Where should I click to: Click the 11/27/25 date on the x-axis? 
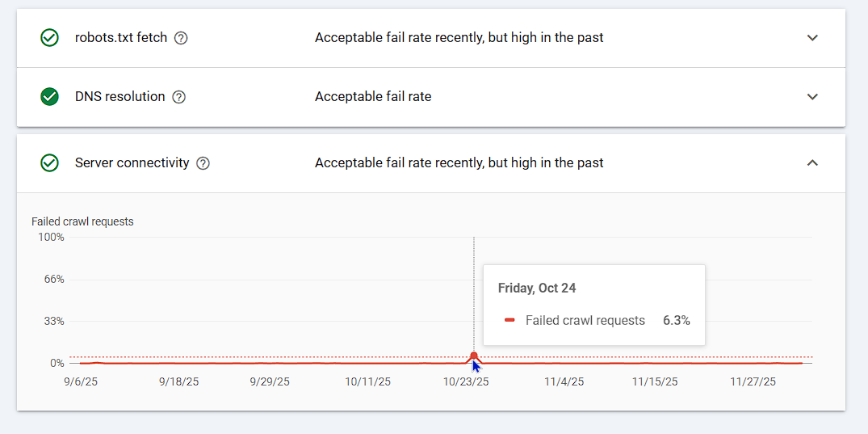click(x=753, y=381)
